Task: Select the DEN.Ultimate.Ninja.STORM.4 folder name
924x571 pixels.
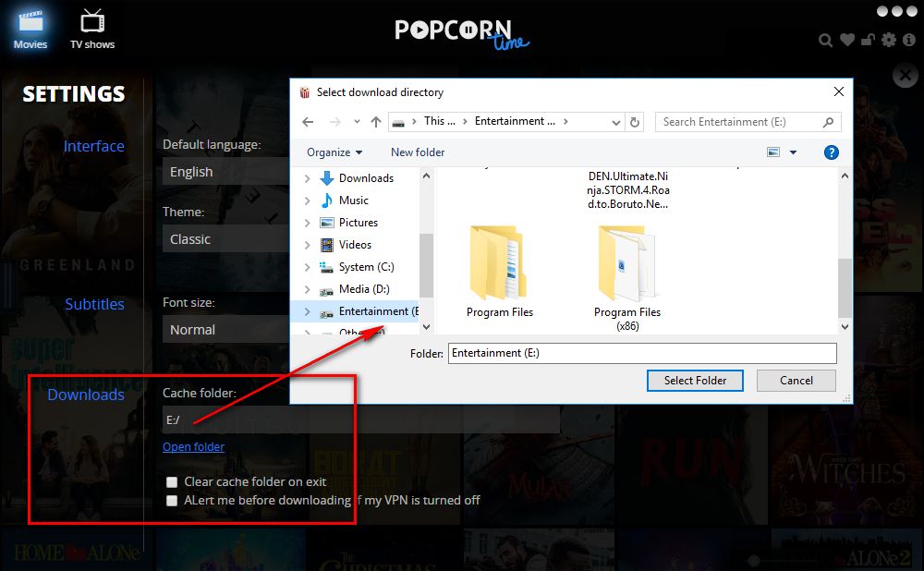Action: 627,189
